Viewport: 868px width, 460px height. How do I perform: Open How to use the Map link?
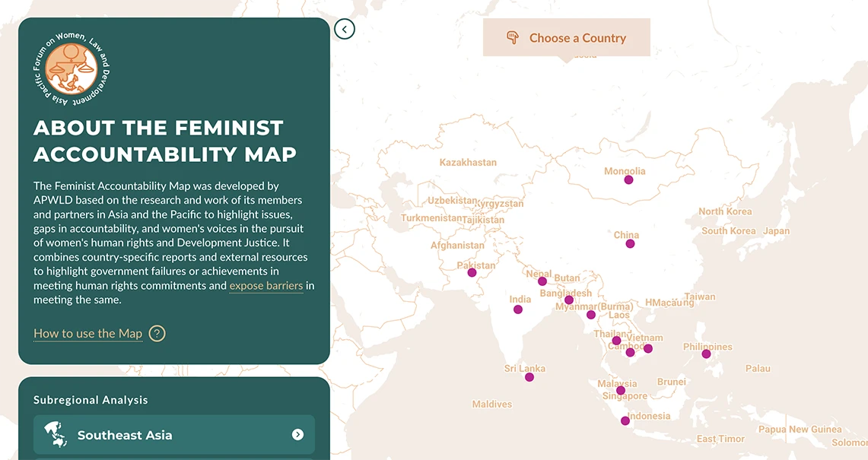pos(87,334)
